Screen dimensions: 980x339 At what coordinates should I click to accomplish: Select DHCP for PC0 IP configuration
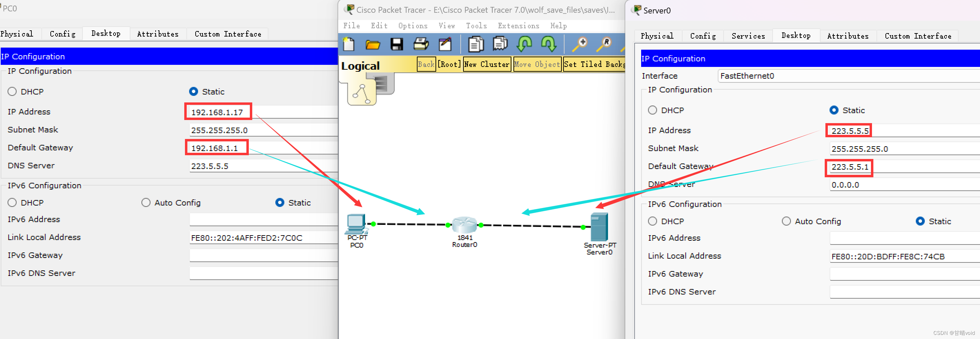[x=12, y=92]
